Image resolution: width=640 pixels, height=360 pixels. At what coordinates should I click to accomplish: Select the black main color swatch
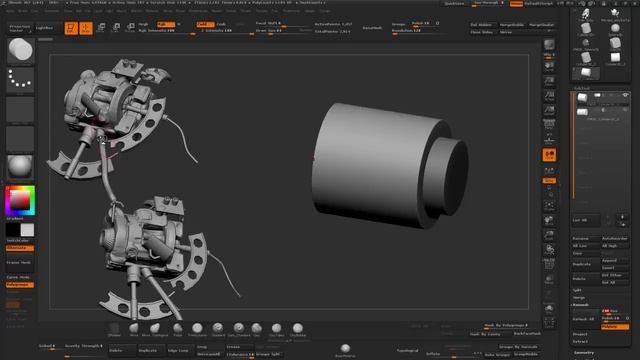[x=13, y=230]
